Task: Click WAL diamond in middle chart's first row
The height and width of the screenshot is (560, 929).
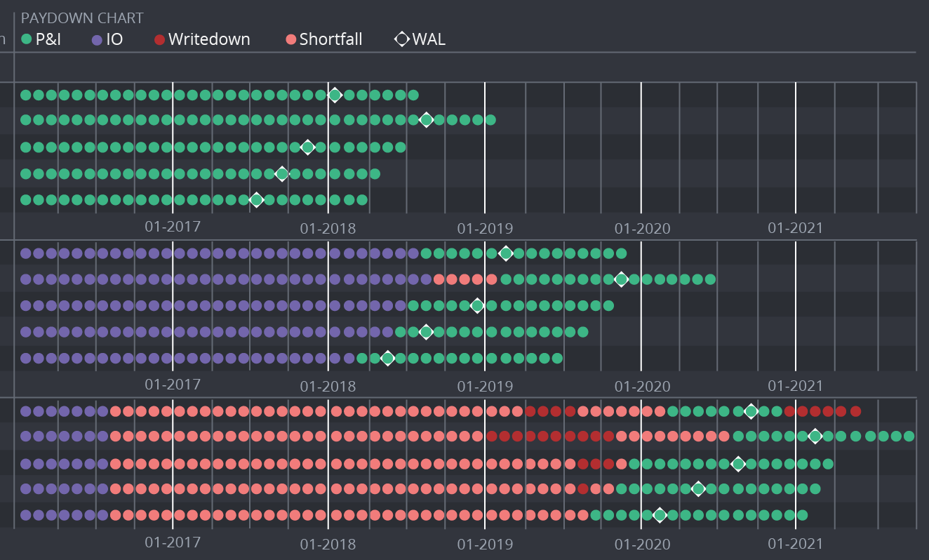Action: [x=505, y=253]
